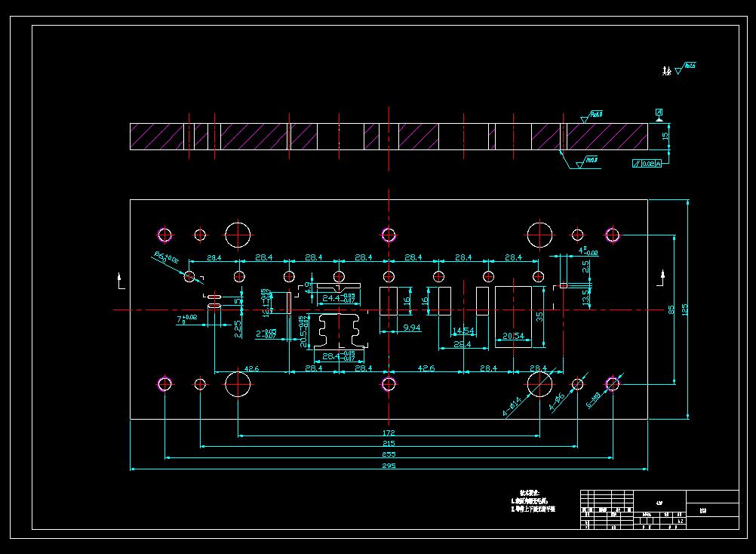Viewport: 756px width, 554px height.
Task: Select the 6-M8 thread callout
Action: (x=594, y=400)
